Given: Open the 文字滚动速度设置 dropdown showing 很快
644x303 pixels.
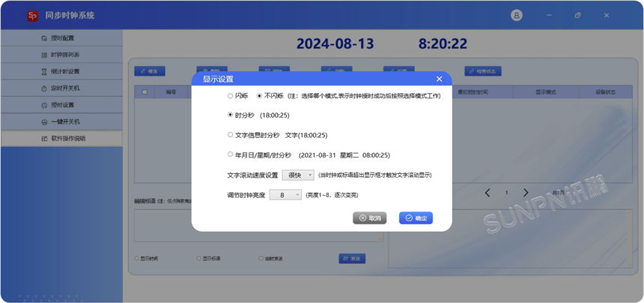Looking at the screenshot, I should (298, 175).
